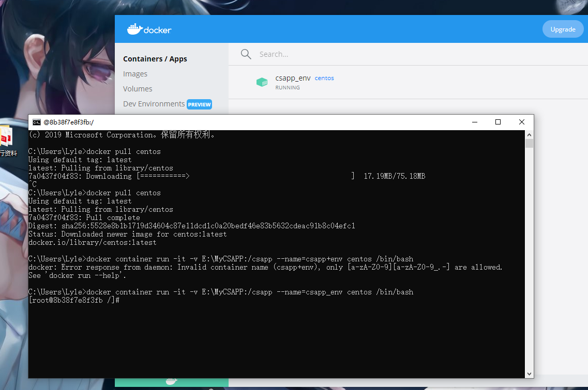Click the green csapp_env container icon
Screen dimensions: 588x390
pyautogui.click(x=262, y=82)
